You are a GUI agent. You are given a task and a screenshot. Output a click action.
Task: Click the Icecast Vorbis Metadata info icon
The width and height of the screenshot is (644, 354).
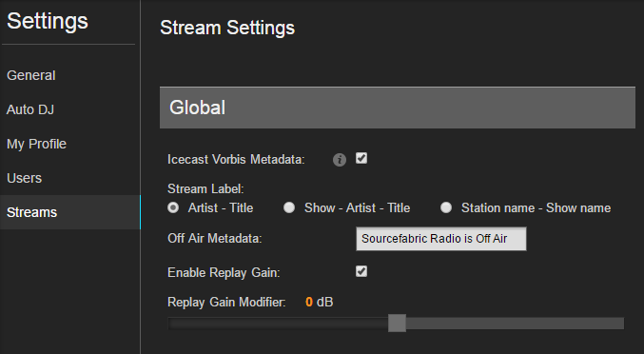tap(340, 159)
